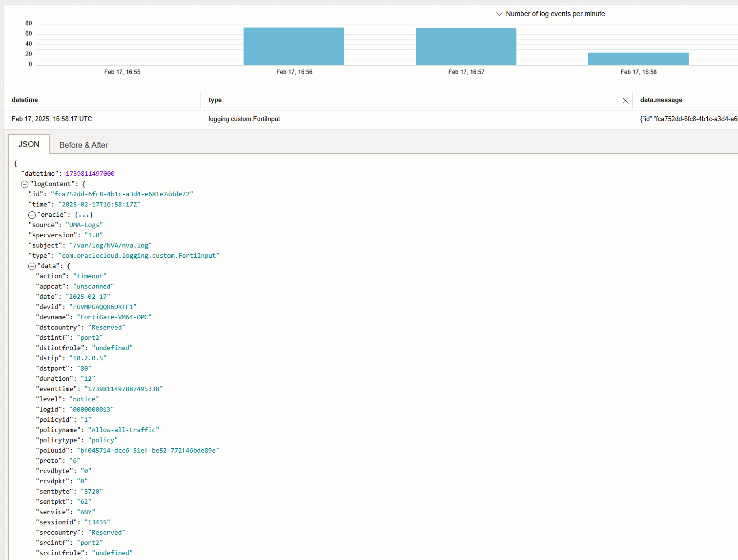This screenshot has height=560, width=738.
Task: Click the Feb 17, 16:57 histogram bar
Action: coord(466,47)
